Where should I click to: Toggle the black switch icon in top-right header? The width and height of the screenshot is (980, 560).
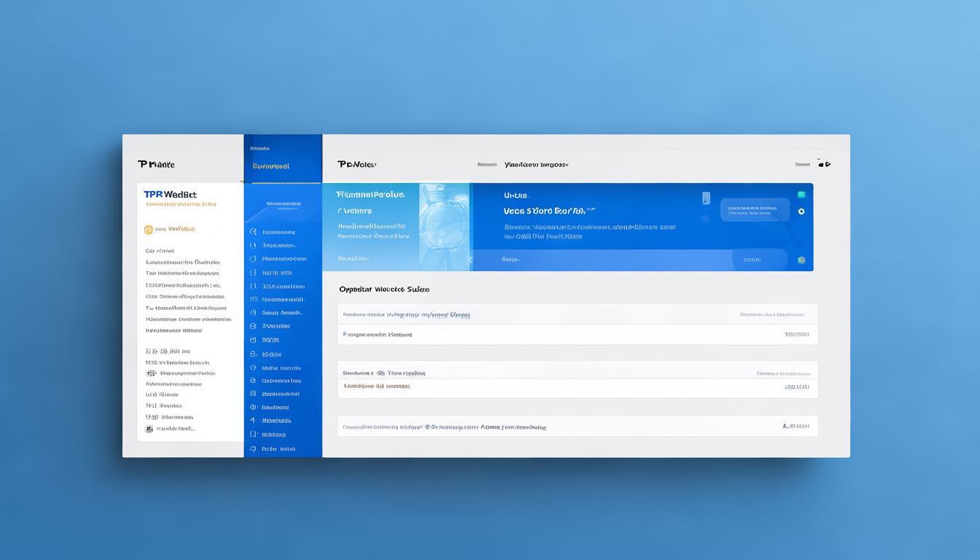pyautogui.click(x=824, y=164)
